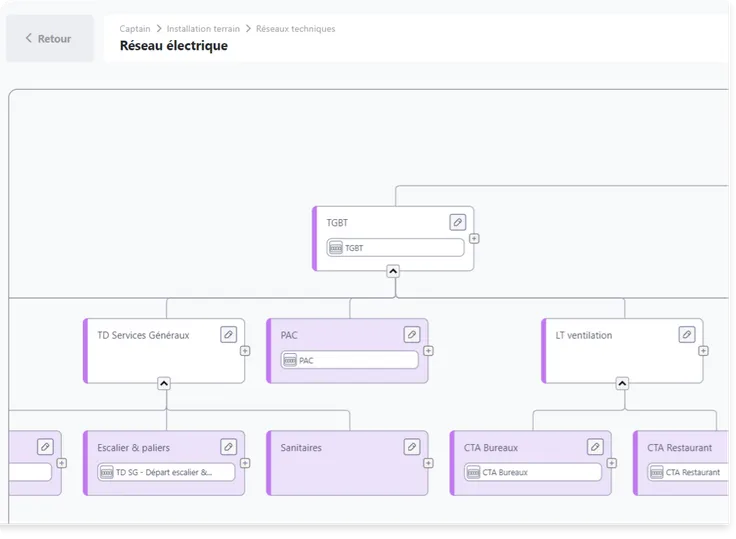
Task: Open the Captain breadcrumb link
Action: click(x=135, y=29)
